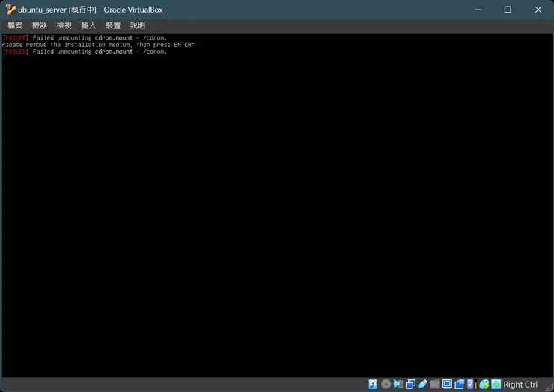This screenshot has width=554, height=392.
Task: Click the network adapters status icon
Action: pos(410,385)
